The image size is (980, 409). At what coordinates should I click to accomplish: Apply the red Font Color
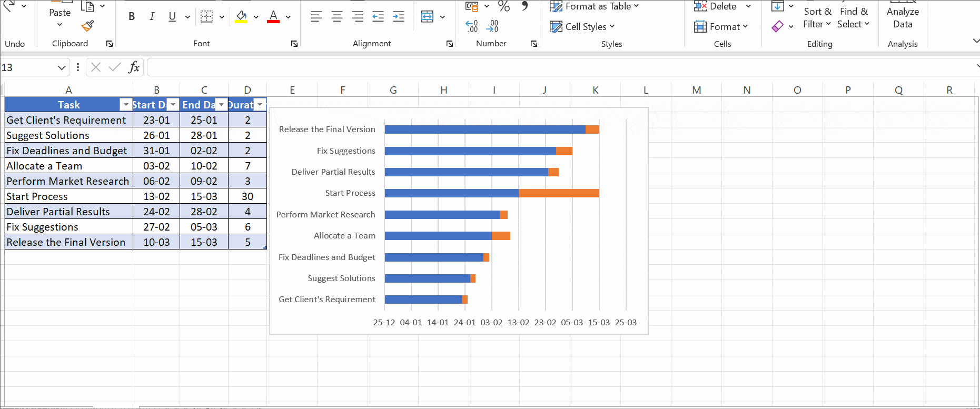[x=273, y=17]
